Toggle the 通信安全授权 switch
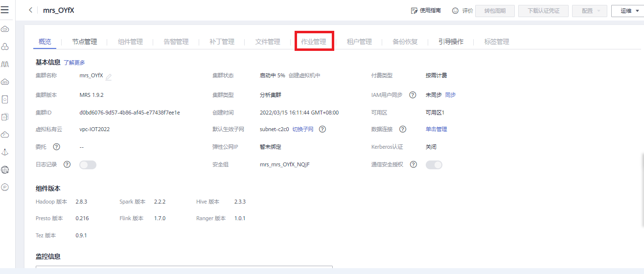Screen dimensions: 644x274 [434, 165]
